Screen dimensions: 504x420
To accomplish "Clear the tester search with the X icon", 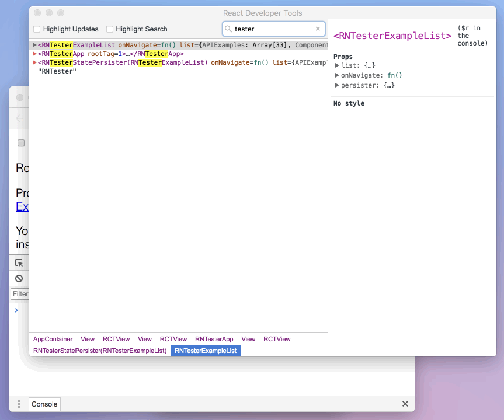I will coord(318,29).
